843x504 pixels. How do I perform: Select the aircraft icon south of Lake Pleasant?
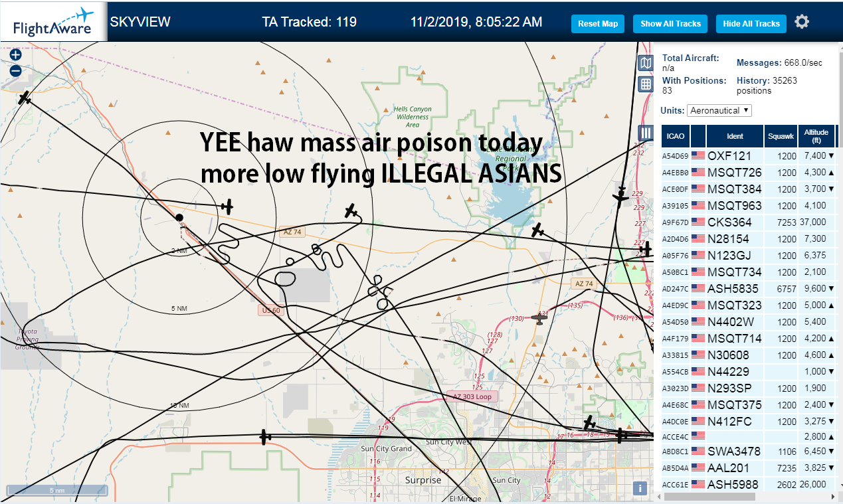[x=538, y=231]
